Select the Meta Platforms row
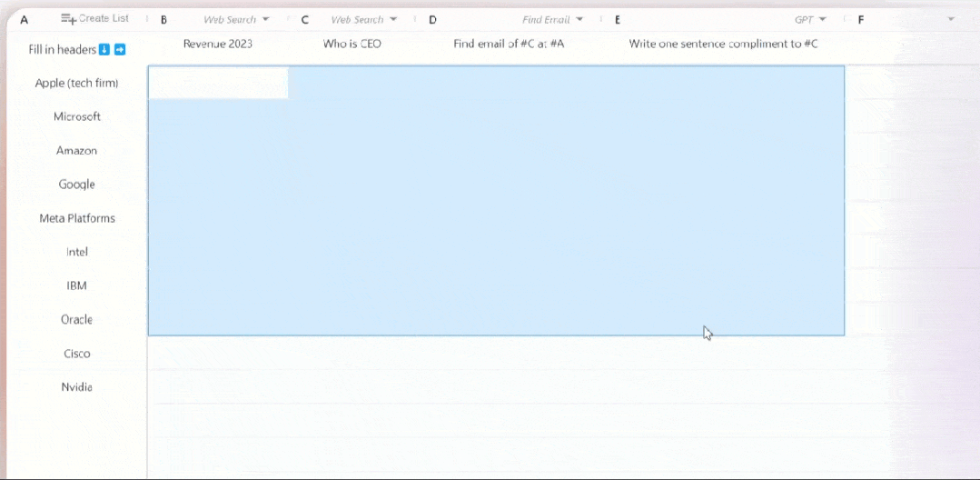This screenshot has width=980, height=480. [77, 218]
